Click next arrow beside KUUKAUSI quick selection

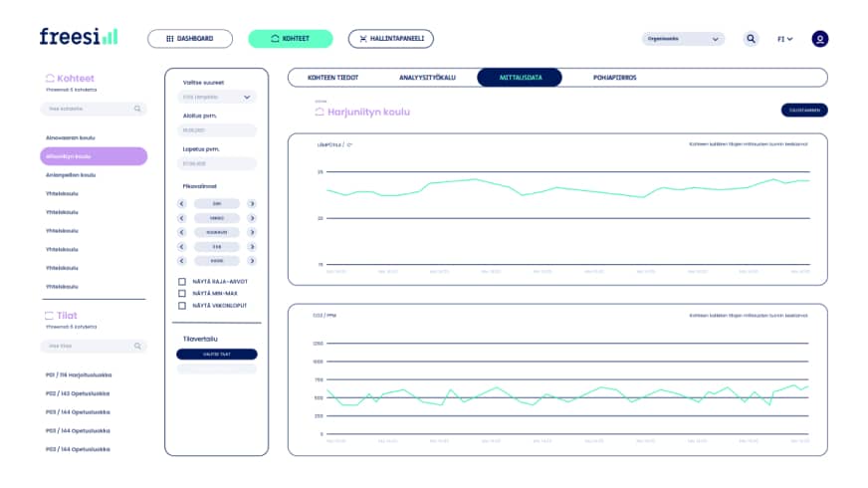(252, 233)
